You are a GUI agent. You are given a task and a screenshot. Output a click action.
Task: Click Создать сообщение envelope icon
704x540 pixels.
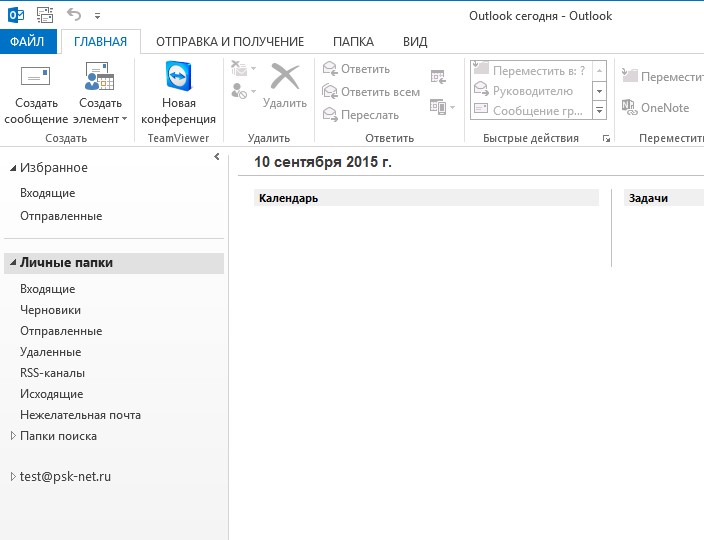(x=35, y=76)
